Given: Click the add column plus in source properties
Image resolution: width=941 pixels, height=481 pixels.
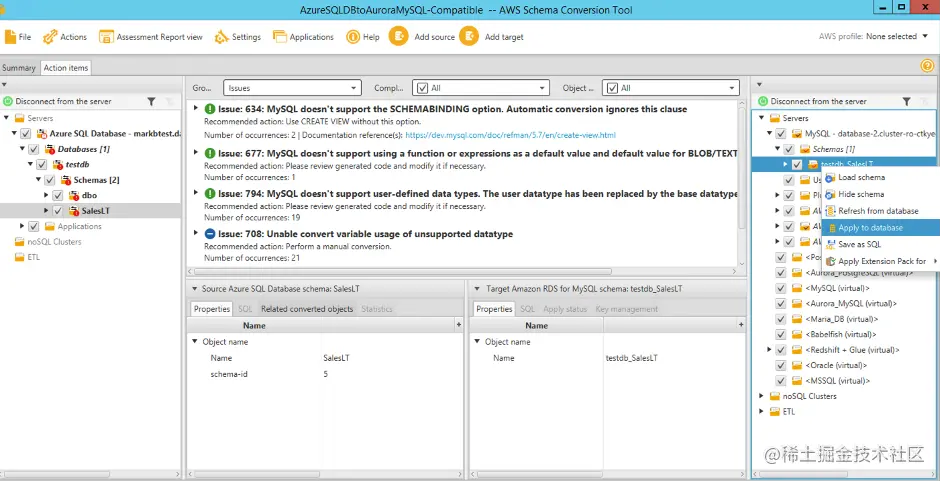Looking at the screenshot, I should (458, 325).
